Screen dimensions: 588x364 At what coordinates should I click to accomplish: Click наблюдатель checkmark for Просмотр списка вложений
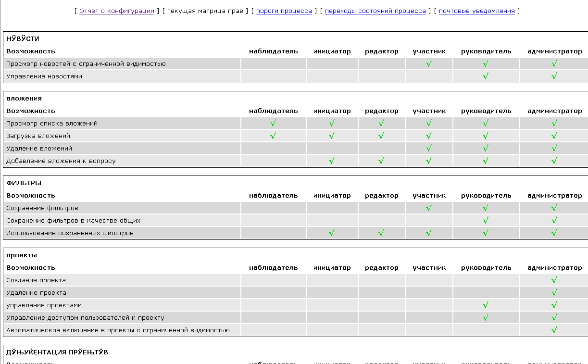tap(273, 123)
